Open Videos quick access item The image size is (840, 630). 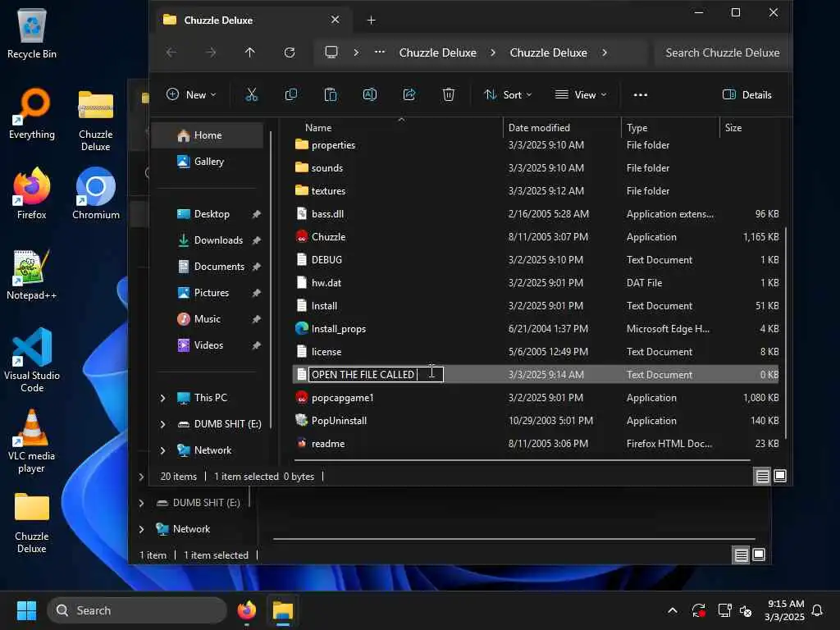208,345
